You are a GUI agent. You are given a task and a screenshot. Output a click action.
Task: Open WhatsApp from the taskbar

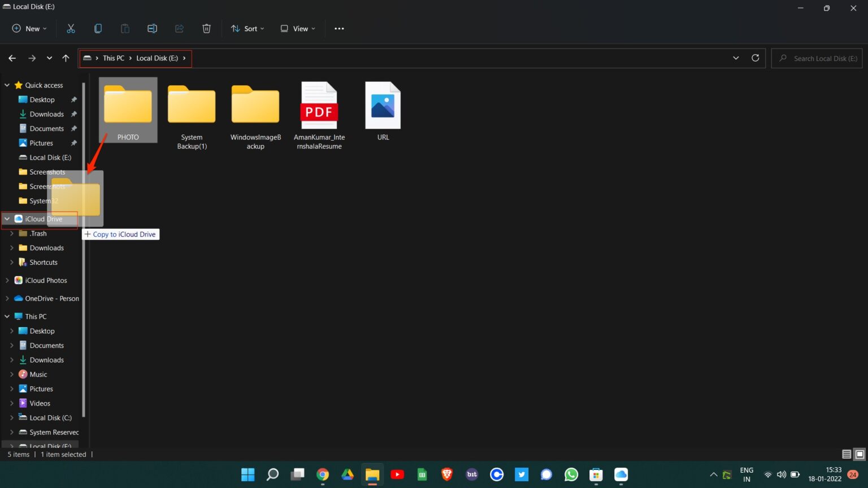pyautogui.click(x=571, y=474)
